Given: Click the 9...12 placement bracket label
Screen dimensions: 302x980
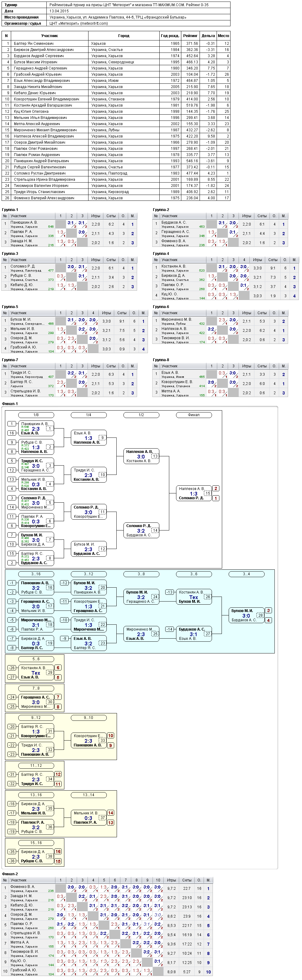Looking at the screenshot, I should [36, 717].
